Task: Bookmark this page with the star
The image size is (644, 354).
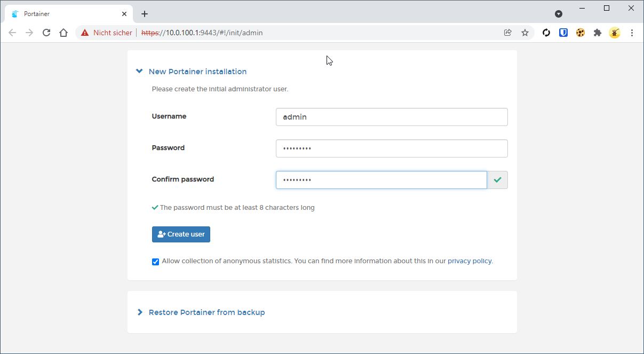Action: (525, 33)
